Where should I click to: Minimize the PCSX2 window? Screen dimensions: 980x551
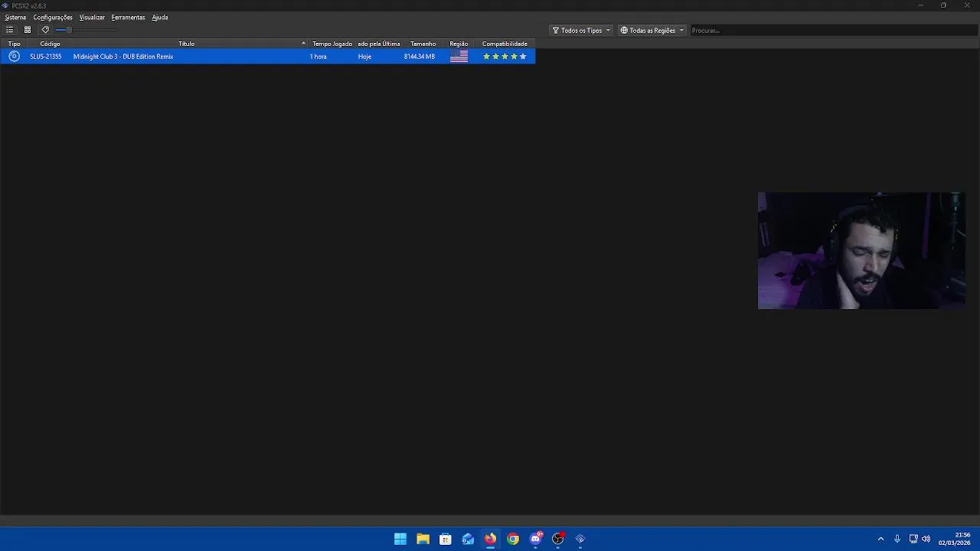(920, 5)
